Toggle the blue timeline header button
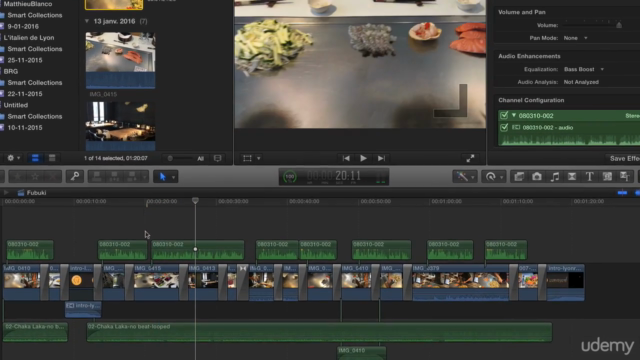Image resolution: width=640 pixels, height=360 pixels. pyautogui.click(x=622, y=193)
